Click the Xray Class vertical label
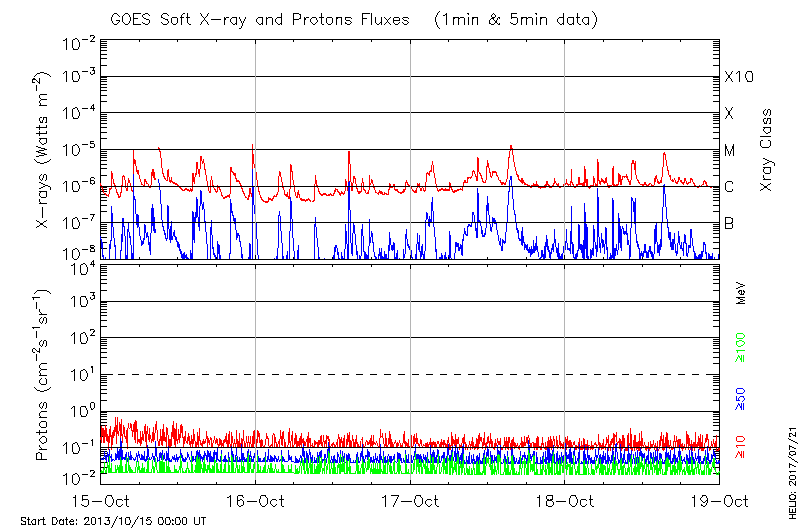The image size is (800, 530). (x=767, y=150)
